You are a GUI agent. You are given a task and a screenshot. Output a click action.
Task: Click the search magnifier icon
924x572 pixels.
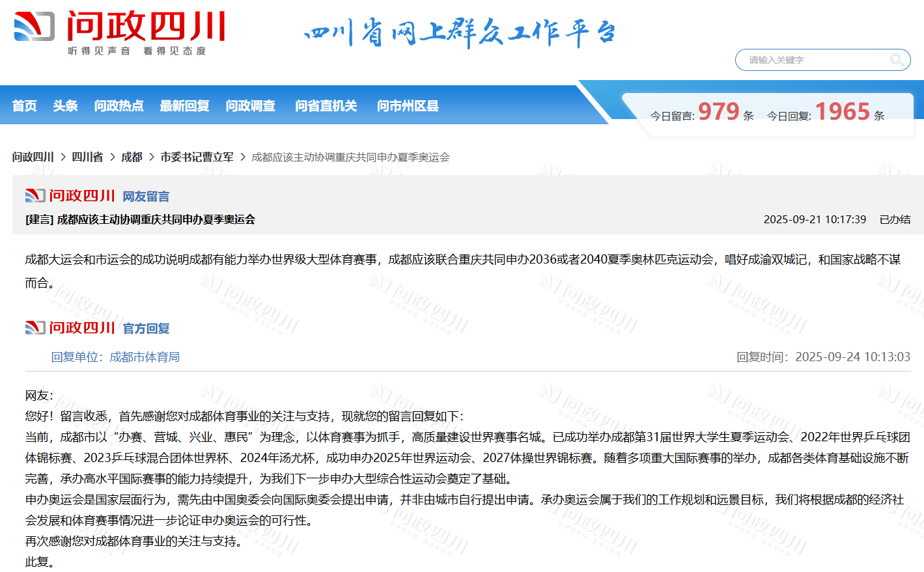[x=896, y=60]
